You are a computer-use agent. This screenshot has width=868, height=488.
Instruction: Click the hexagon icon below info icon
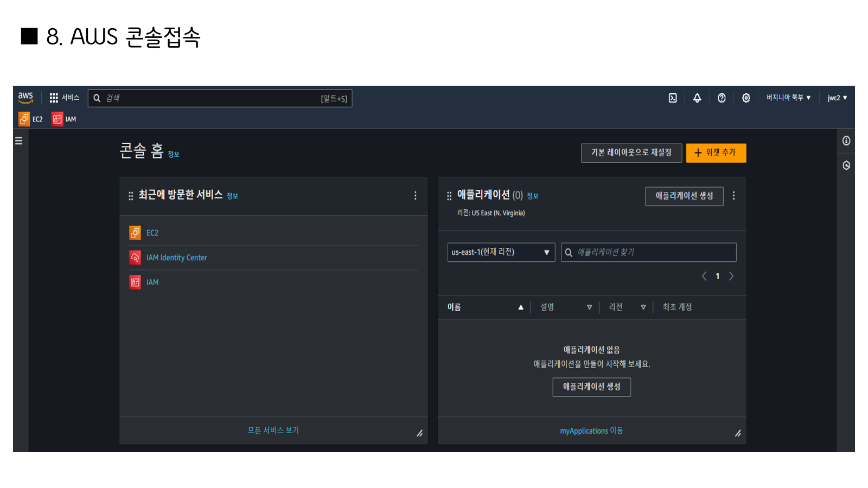(x=846, y=165)
